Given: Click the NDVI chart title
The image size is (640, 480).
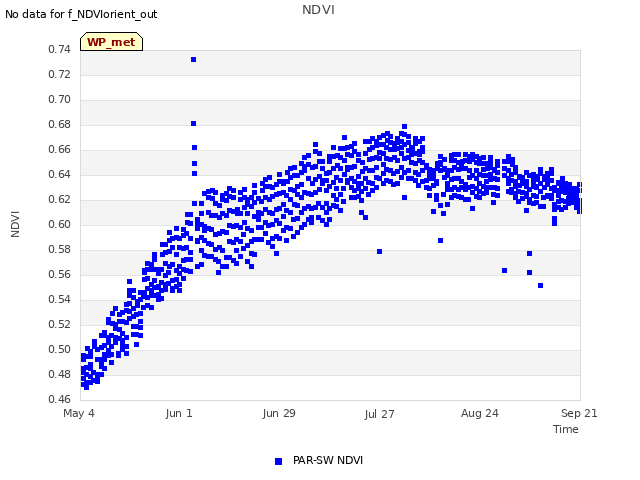Looking at the screenshot, I should coord(318,10).
